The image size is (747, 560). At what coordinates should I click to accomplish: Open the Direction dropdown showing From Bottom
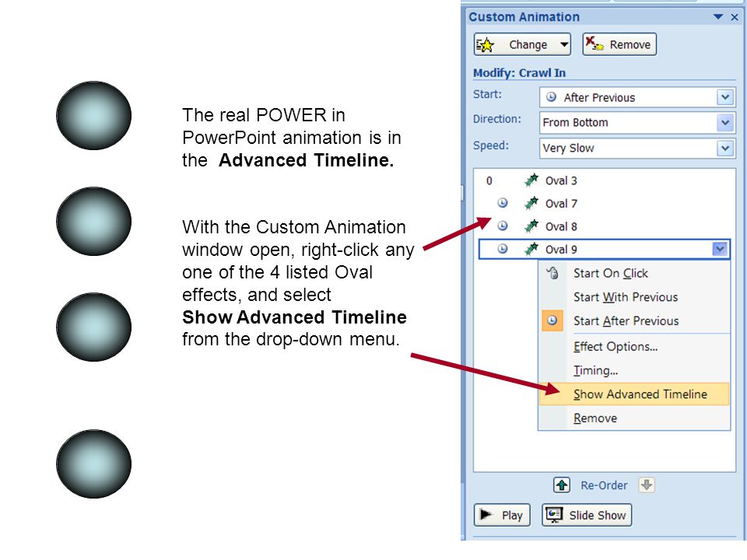coord(637,122)
